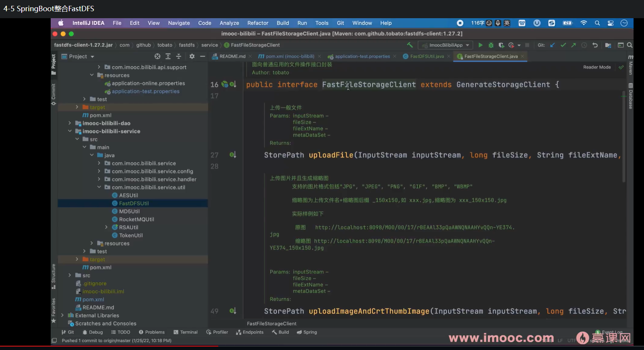The height and width of the screenshot is (350, 644).
Task: Collapse all nodes in the Project tree
Action: tap(178, 56)
